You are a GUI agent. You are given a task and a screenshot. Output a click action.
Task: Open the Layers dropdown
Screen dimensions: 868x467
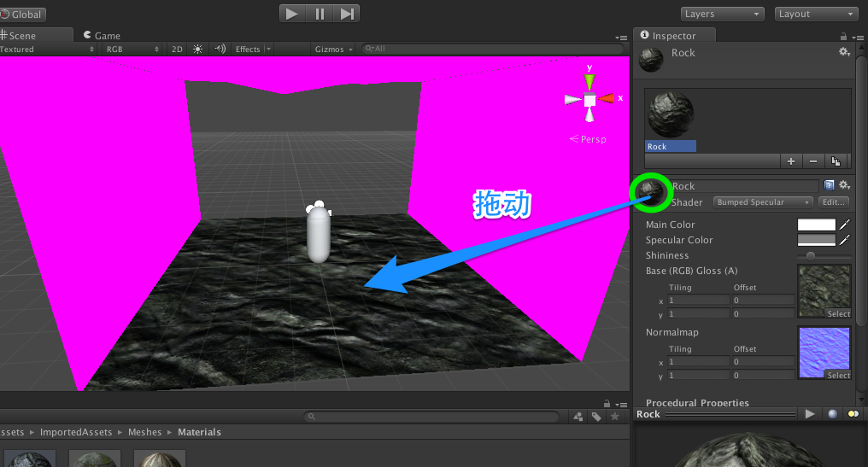(723, 14)
